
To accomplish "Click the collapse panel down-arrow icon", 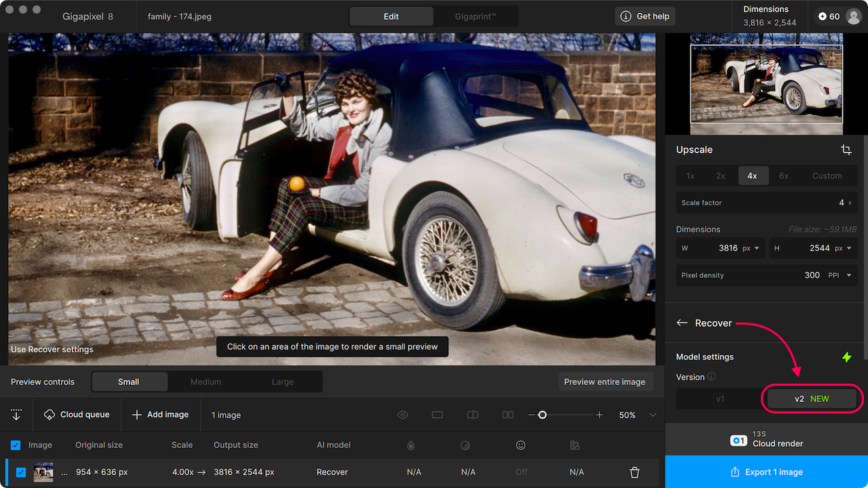I will click(x=16, y=415).
